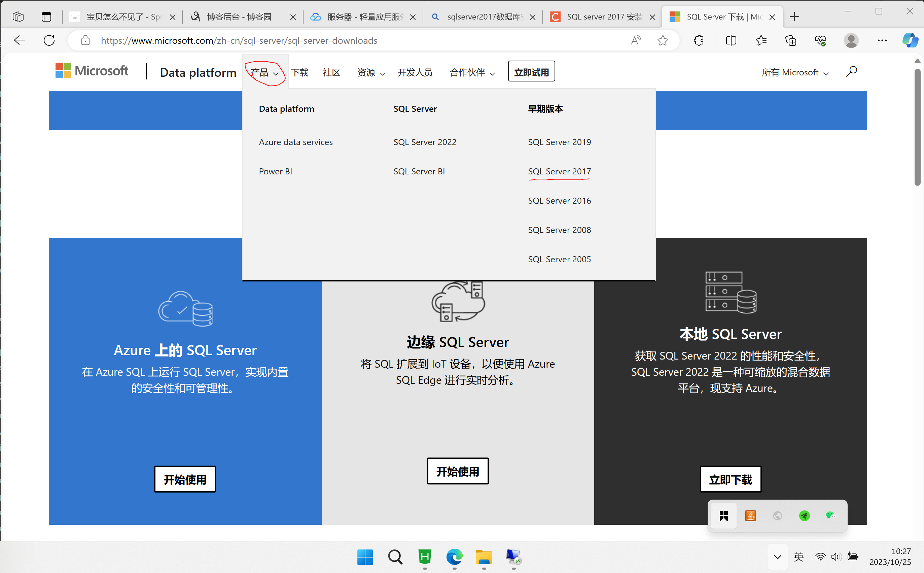The image size is (924, 573).
Task: Select SQL Server 2019 link
Action: [559, 142]
